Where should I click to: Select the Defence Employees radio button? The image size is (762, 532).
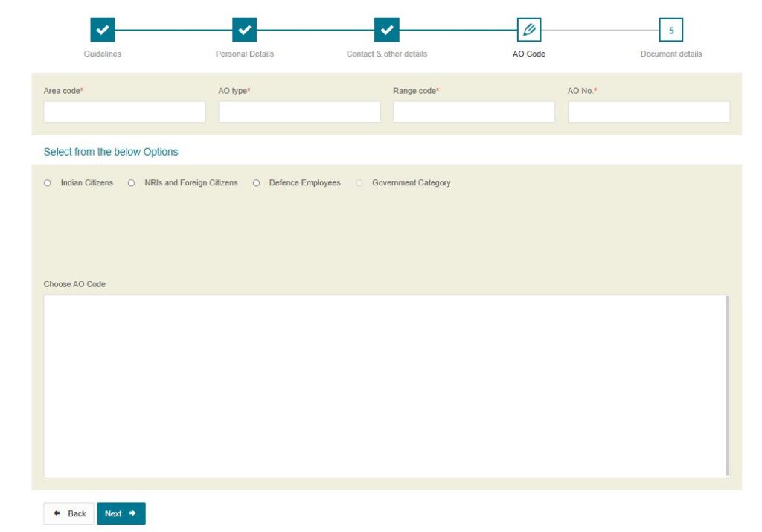256,182
